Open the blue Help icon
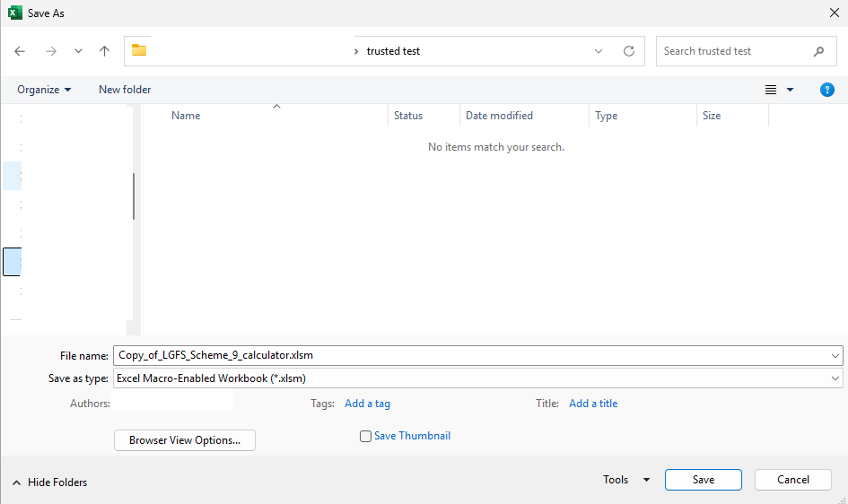This screenshot has width=848, height=504. (x=826, y=90)
